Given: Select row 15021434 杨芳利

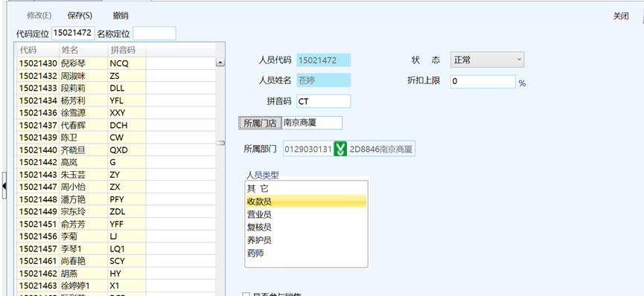Looking at the screenshot, I should click(x=116, y=100).
